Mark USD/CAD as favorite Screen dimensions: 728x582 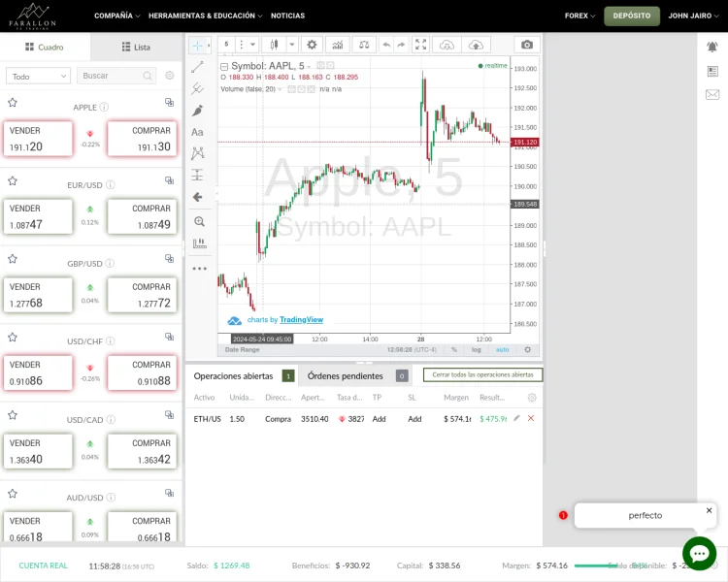13,415
